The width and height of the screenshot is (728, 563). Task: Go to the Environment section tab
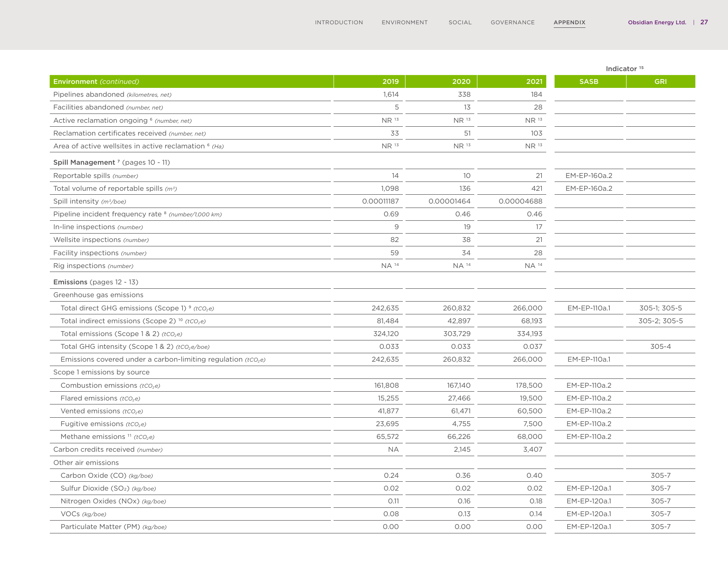click(405, 23)
